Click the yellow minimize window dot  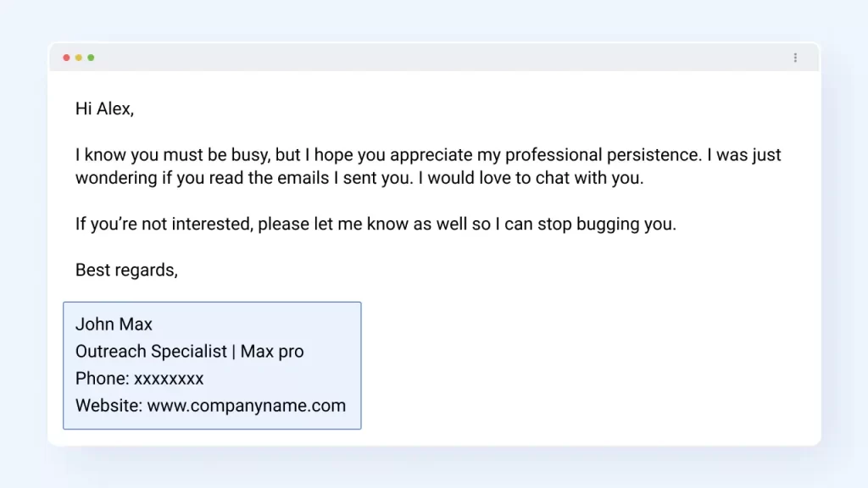[x=79, y=58]
